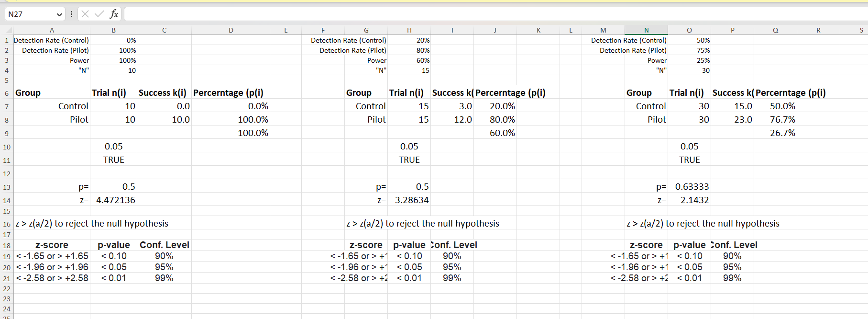Click the three-dot handle beside Name Box
This screenshot has height=319, width=868.
point(71,14)
